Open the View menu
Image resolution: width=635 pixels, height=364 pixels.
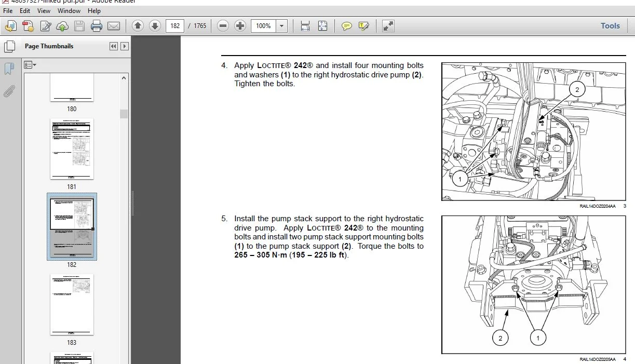(x=44, y=10)
